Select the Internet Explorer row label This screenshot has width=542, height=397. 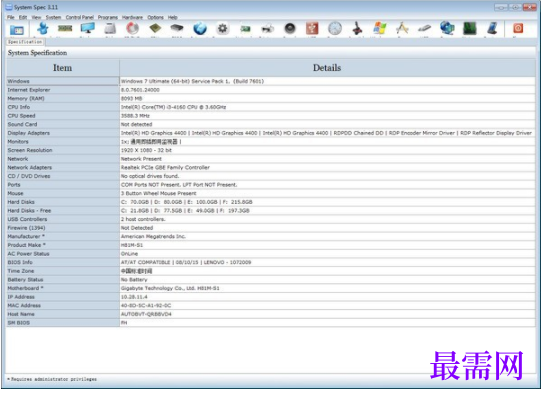[x=63, y=90]
